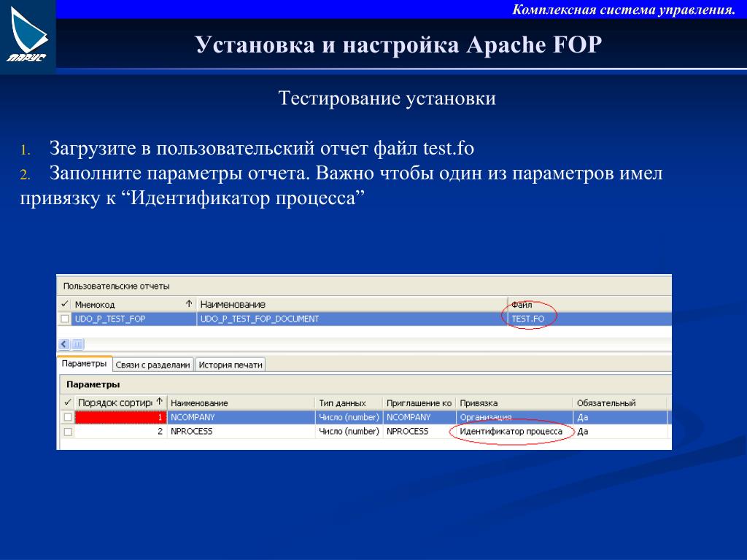747x560 pixels.
Task: Sort by the Мнемокод column header
Action: click(x=134, y=304)
